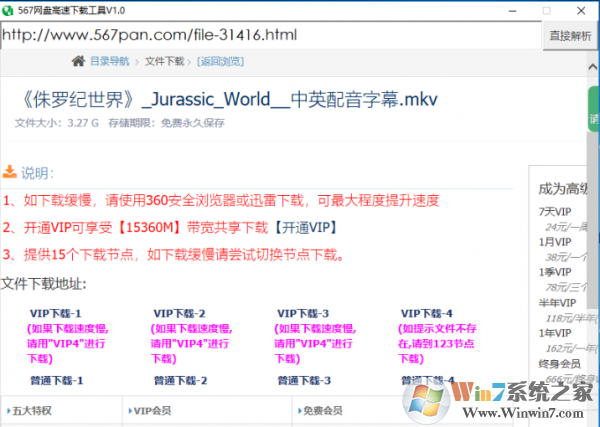This screenshot has width=600, height=427.
Task: Click the 成为高级 sidebar heading
Action: (562, 189)
